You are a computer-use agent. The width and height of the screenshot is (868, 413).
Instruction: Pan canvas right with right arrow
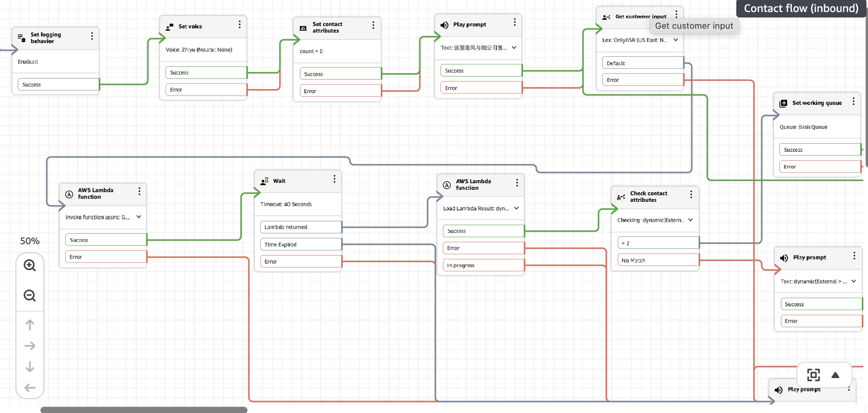[30, 346]
